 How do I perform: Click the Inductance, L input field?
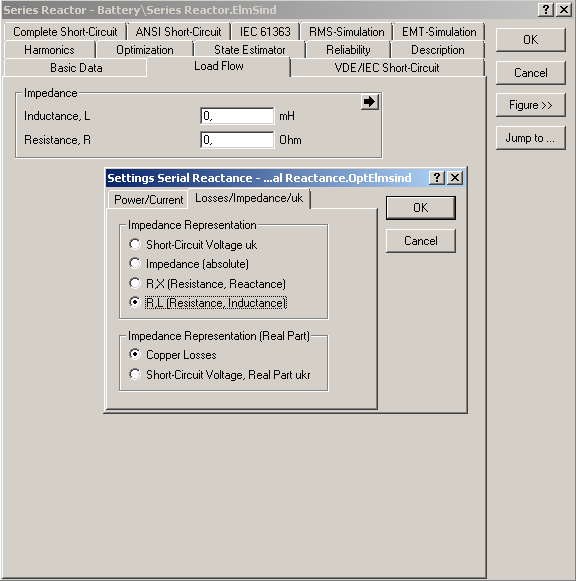click(237, 116)
